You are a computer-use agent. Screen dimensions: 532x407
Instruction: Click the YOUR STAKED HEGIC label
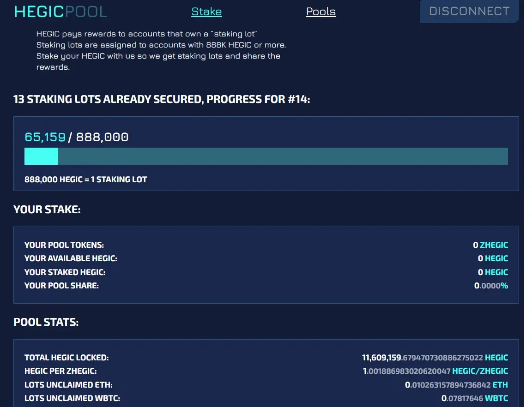click(x=65, y=272)
